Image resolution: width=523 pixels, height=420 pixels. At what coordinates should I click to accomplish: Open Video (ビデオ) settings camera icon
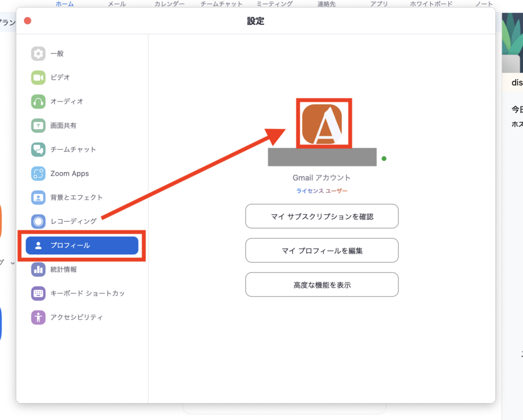click(38, 78)
